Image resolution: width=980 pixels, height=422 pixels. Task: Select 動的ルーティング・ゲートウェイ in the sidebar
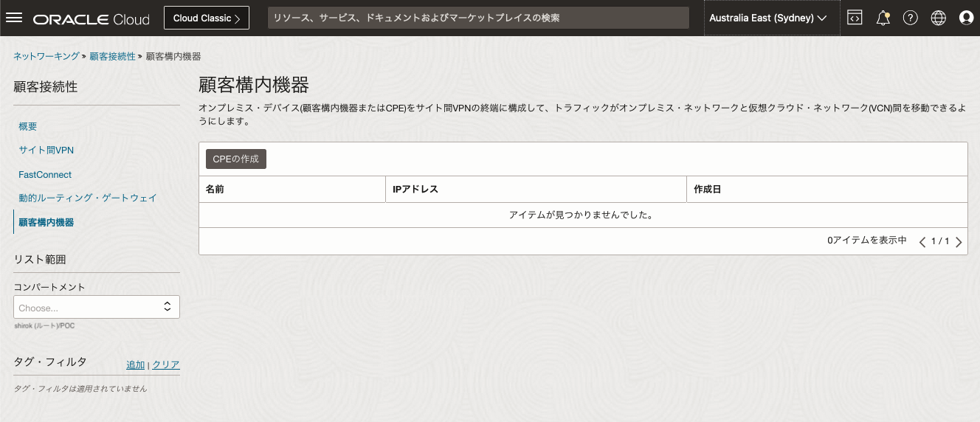coord(88,198)
